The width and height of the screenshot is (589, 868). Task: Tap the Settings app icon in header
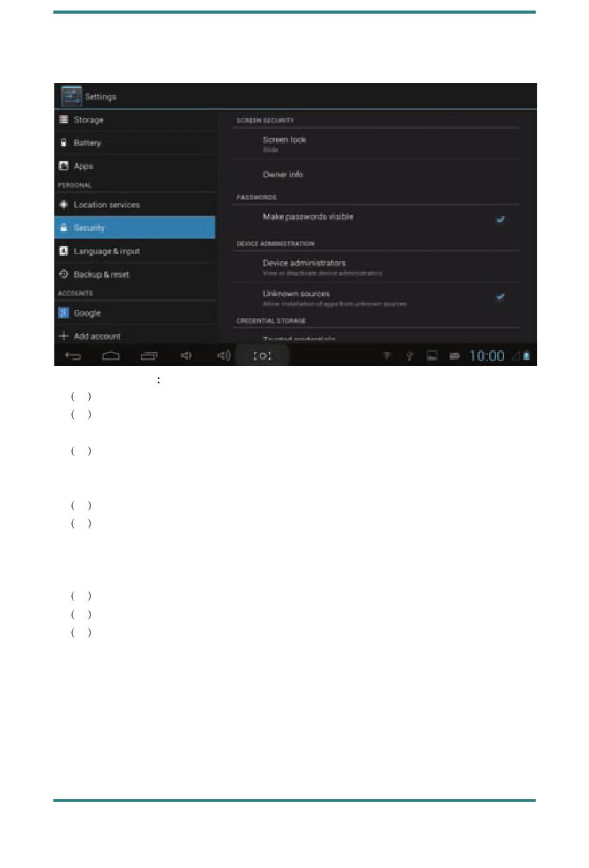[71, 96]
